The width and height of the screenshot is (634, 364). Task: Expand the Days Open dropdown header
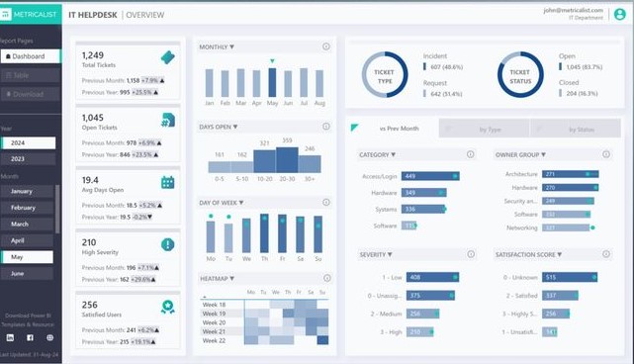click(219, 127)
